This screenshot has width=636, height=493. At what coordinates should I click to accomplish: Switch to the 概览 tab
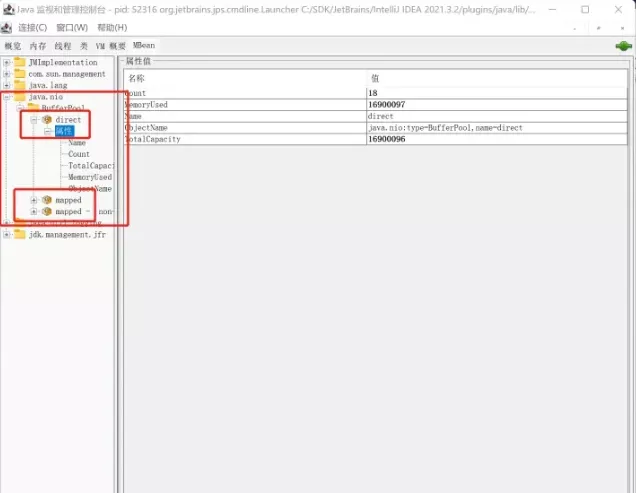(x=13, y=46)
